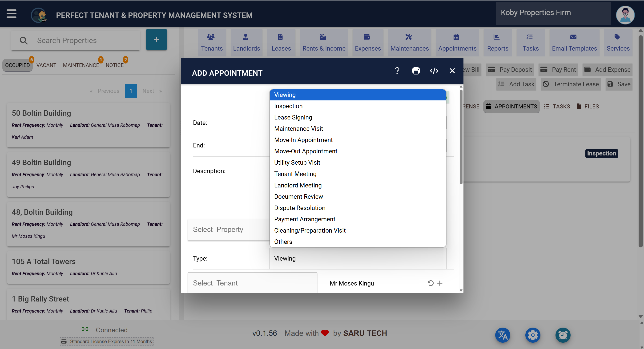Reset the selected tenant with undo icon
Screen dimensions: 644x349
tap(430, 283)
